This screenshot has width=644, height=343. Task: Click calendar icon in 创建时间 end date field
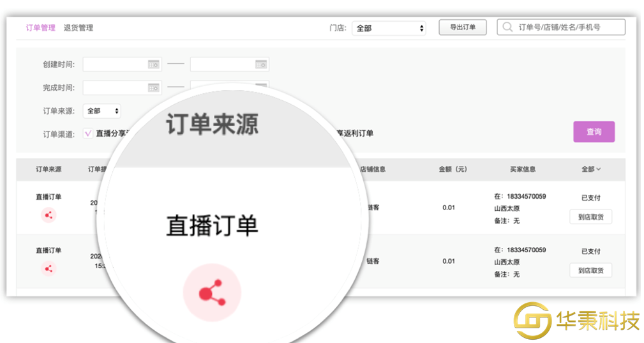click(260, 65)
